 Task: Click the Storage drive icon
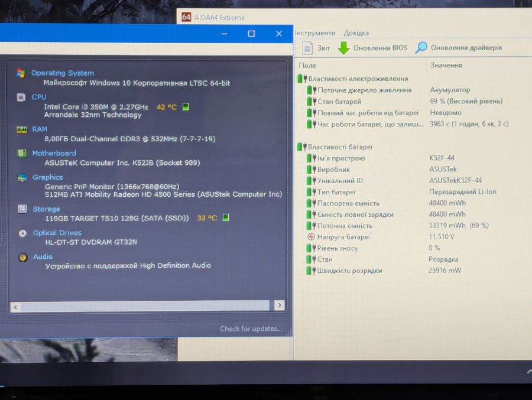[22, 209]
